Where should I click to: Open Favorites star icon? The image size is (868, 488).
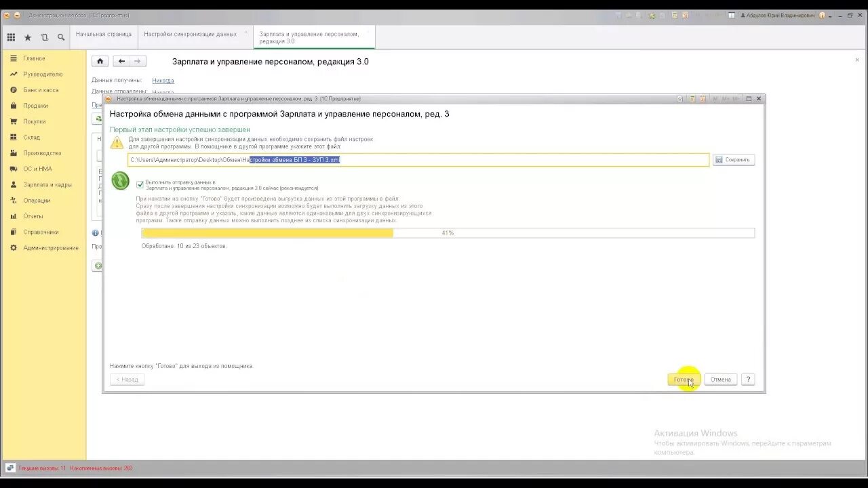tap(28, 37)
